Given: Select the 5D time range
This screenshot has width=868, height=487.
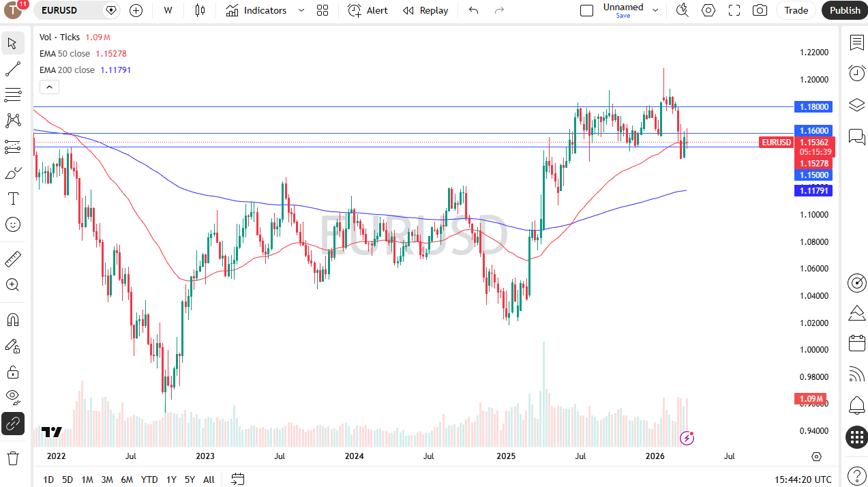Looking at the screenshot, I should click(x=68, y=479).
